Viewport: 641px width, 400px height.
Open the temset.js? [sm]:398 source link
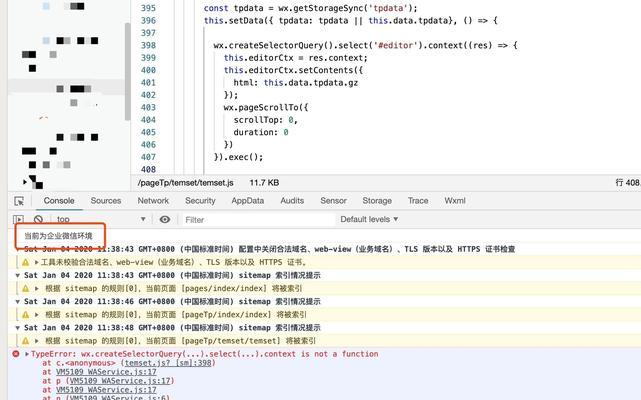(170, 363)
